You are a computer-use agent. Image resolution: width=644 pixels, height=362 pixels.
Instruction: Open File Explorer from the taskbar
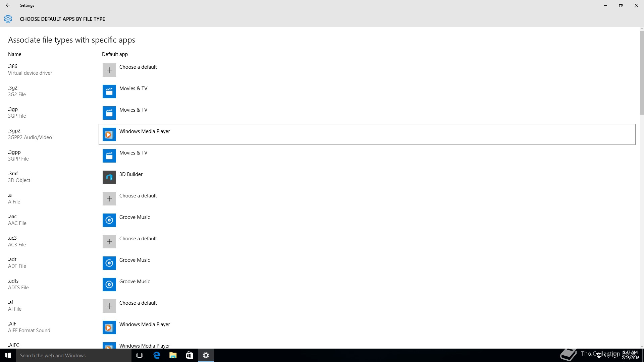point(173,355)
